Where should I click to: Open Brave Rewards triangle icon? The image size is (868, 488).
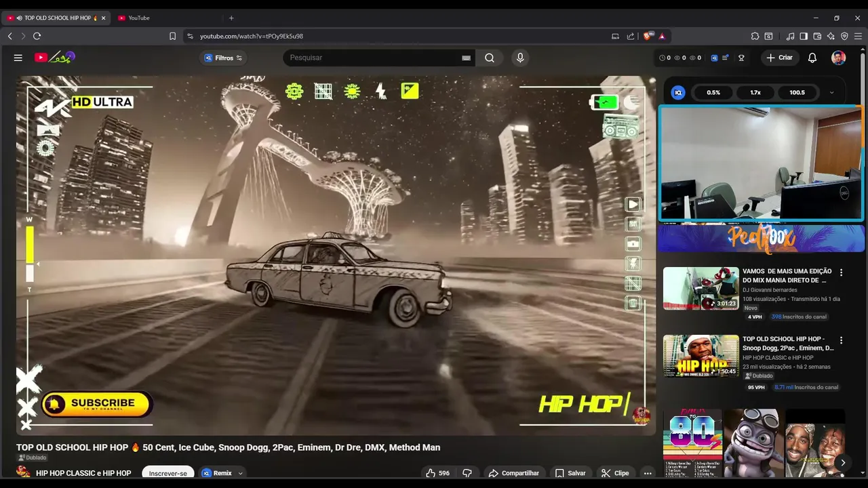tap(662, 36)
